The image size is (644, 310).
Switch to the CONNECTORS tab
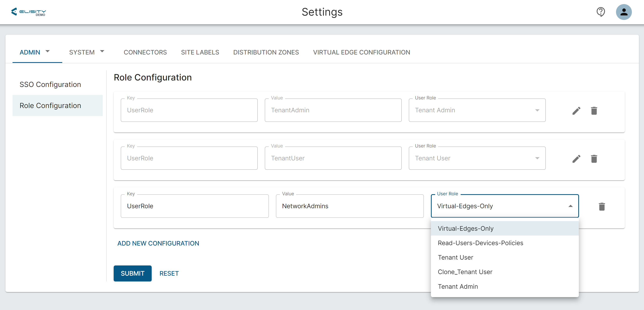pos(145,52)
